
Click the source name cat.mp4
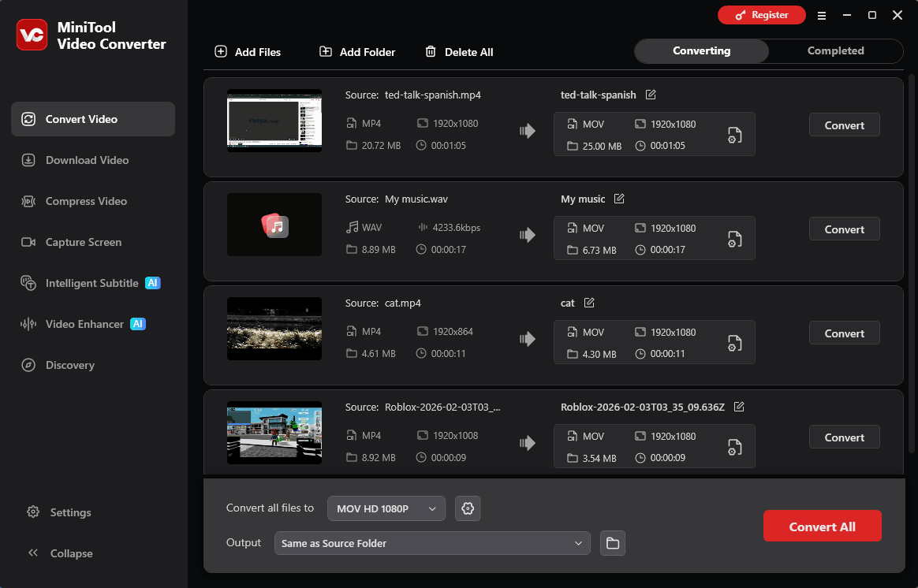(403, 303)
